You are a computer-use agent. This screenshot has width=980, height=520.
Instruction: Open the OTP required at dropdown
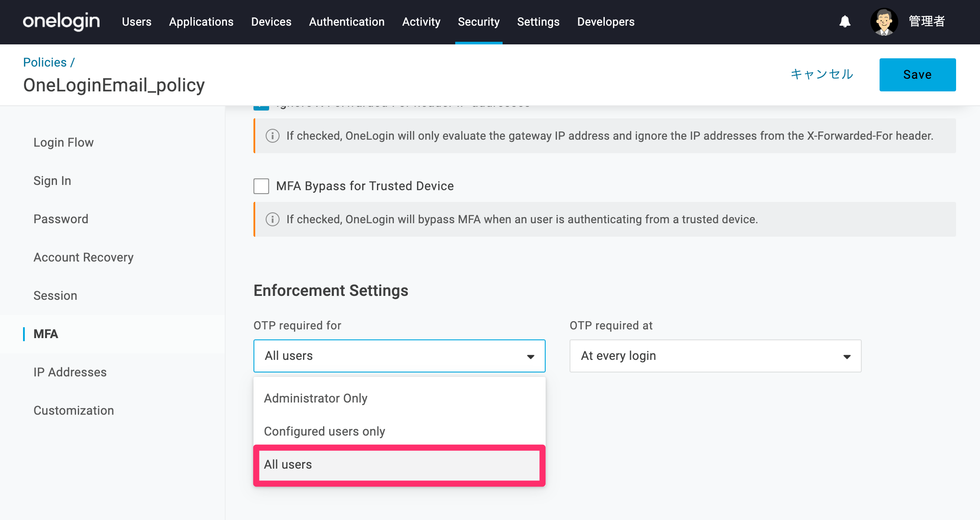pyautogui.click(x=715, y=356)
